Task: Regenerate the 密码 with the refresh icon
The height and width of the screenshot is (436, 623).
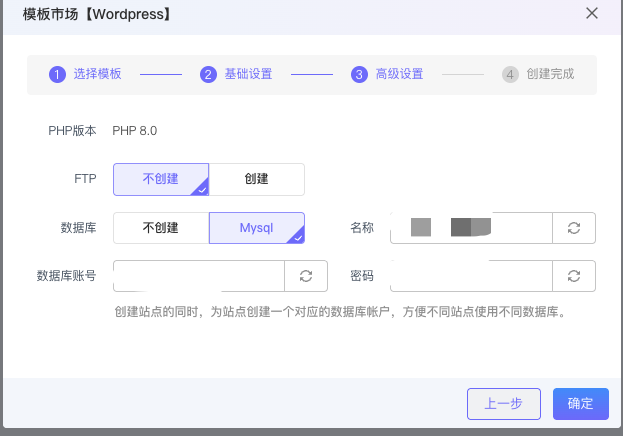Action: (x=574, y=276)
